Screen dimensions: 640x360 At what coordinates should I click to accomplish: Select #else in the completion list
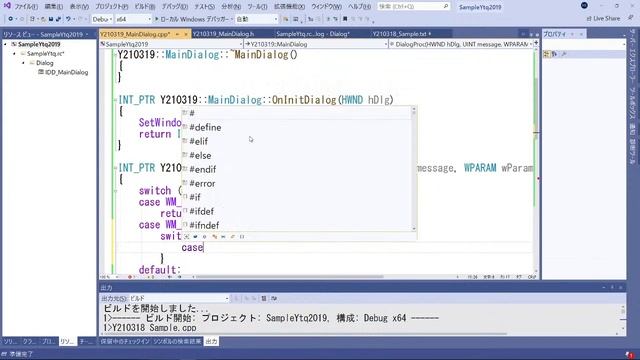(297, 155)
